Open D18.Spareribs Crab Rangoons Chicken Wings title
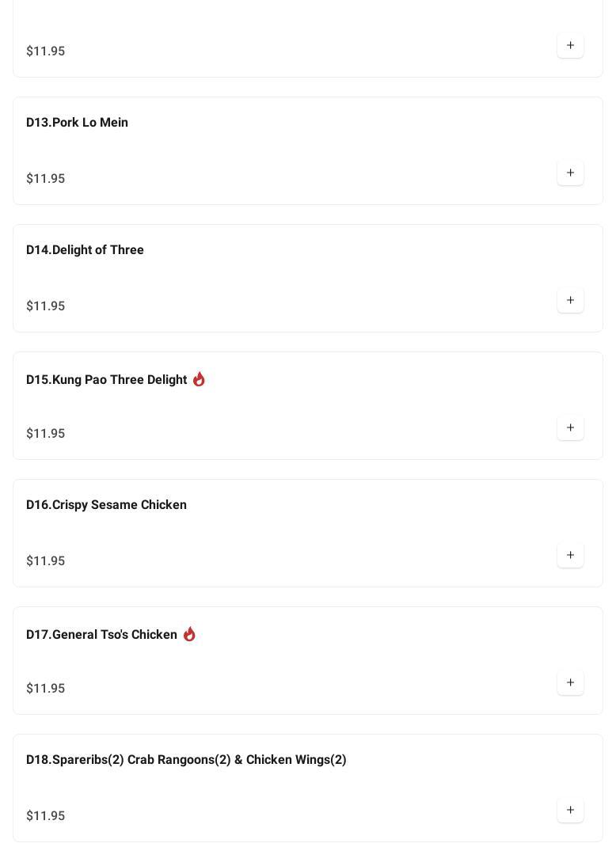Screen dimensions: 616x866 click(186, 759)
